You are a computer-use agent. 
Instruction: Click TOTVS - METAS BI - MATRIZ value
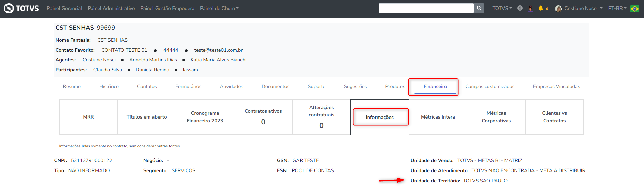point(490,160)
